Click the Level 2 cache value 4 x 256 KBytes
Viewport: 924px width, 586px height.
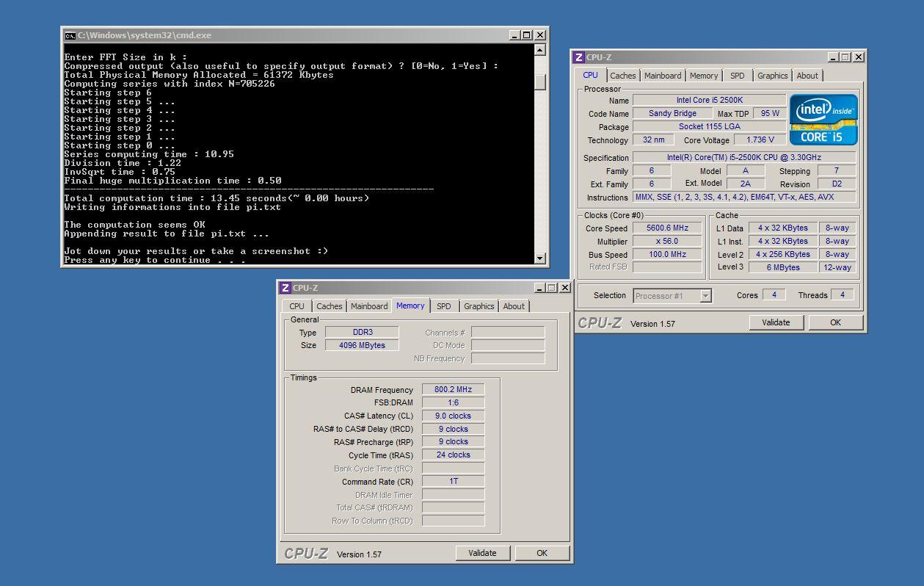click(783, 255)
